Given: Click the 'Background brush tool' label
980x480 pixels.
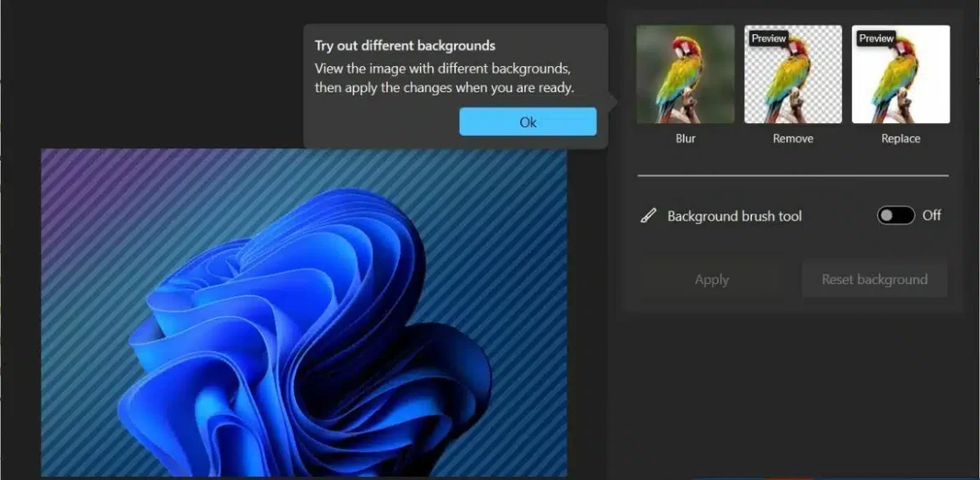Looking at the screenshot, I should click(x=735, y=216).
